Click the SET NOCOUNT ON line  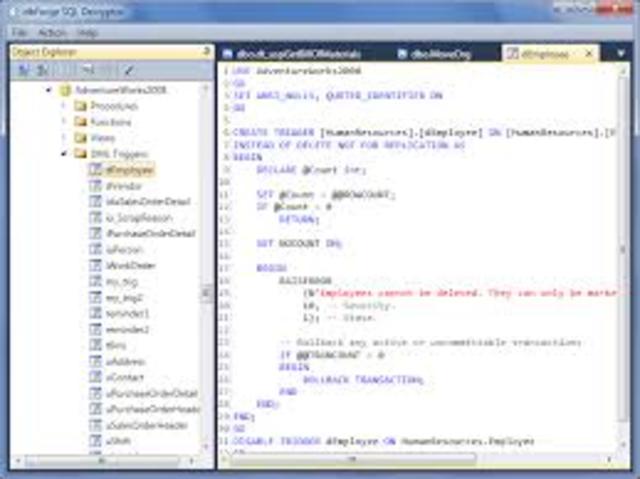pyautogui.click(x=299, y=244)
